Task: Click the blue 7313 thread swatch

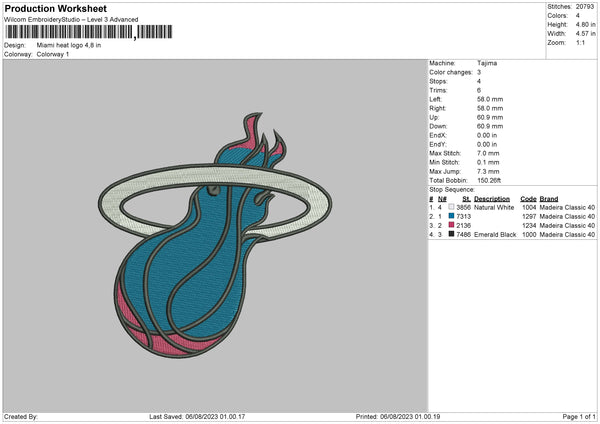Action: pos(452,216)
